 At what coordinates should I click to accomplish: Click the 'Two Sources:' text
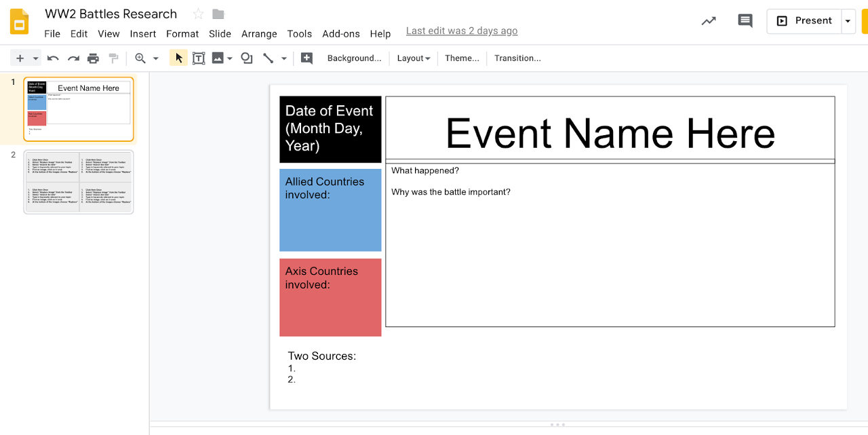(x=322, y=356)
